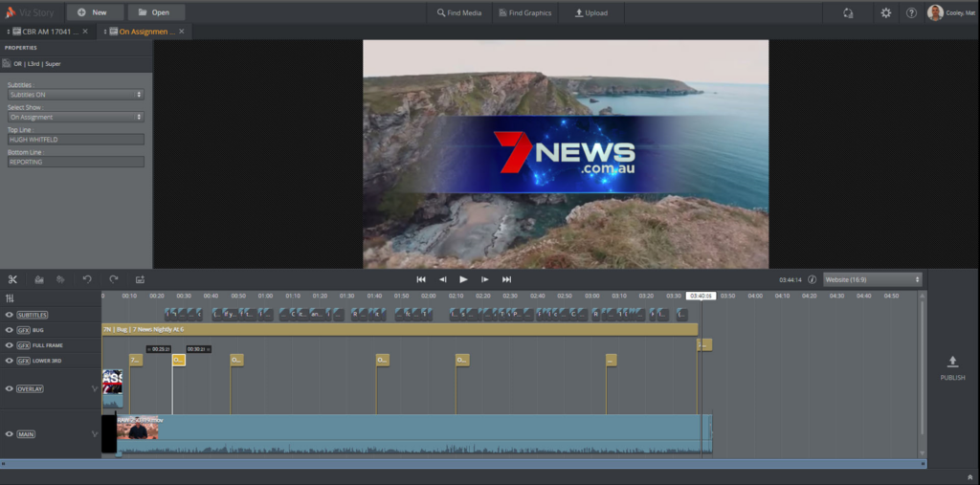Click the redo arrow icon
This screenshot has width=980, height=485.
(x=114, y=279)
